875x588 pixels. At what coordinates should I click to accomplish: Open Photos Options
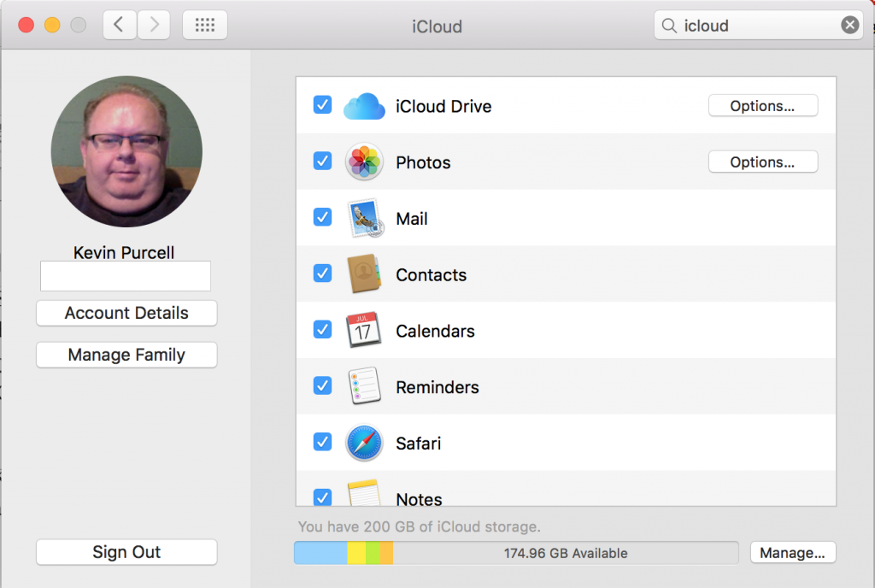(763, 162)
